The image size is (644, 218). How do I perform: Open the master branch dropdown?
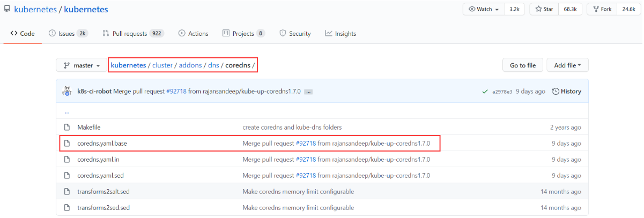tap(82, 65)
